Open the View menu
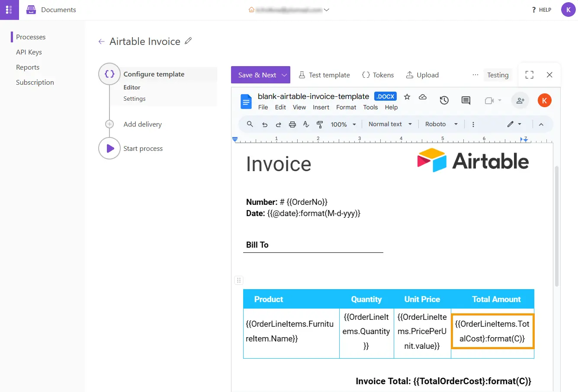This screenshot has height=392, width=578. click(x=299, y=107)
